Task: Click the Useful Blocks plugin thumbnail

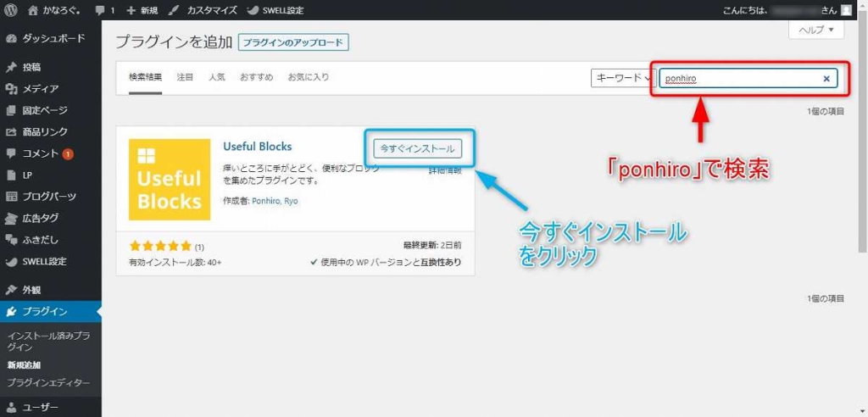Action: tap(170, 178)
